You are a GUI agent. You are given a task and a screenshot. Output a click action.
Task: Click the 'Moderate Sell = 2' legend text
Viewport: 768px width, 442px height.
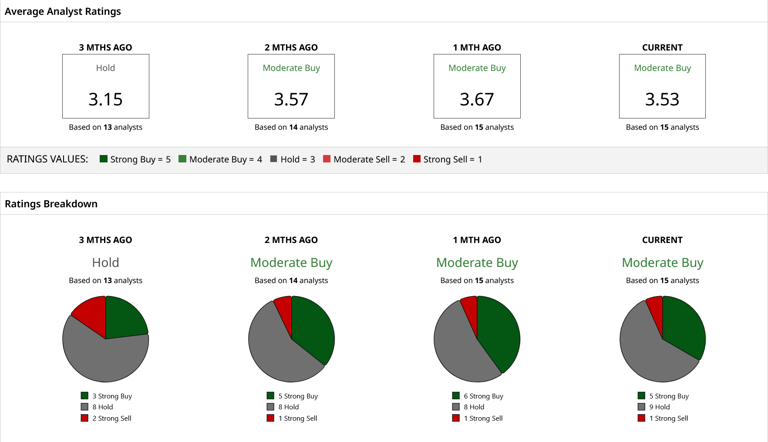pyautogui.click(x=369, y=159)
